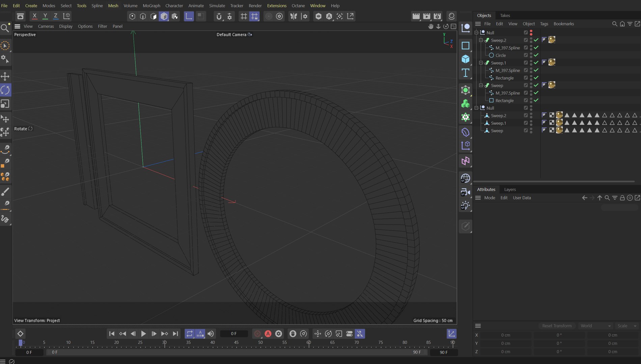Toggle the Circle spline green checkmark
Screen dimensions: 641x364
click(x=536, y=55)
